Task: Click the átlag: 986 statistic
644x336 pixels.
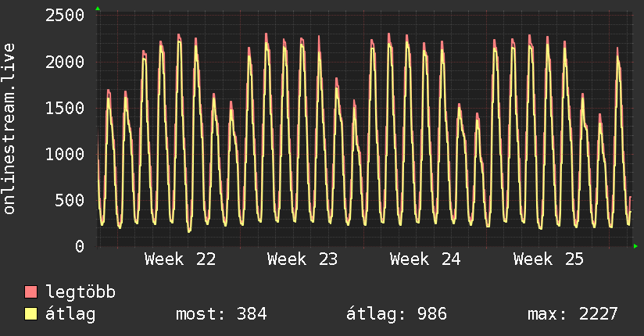Action: point(396,314)
